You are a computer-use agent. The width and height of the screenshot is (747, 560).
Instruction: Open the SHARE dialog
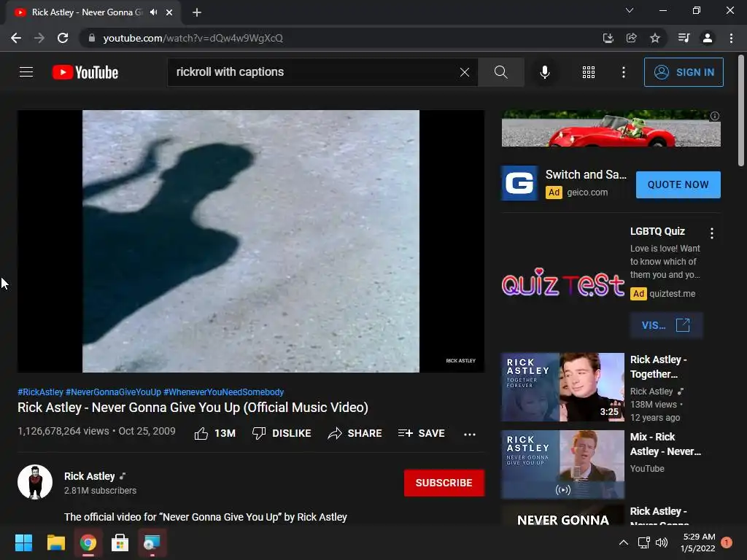(x=355, y=433)
